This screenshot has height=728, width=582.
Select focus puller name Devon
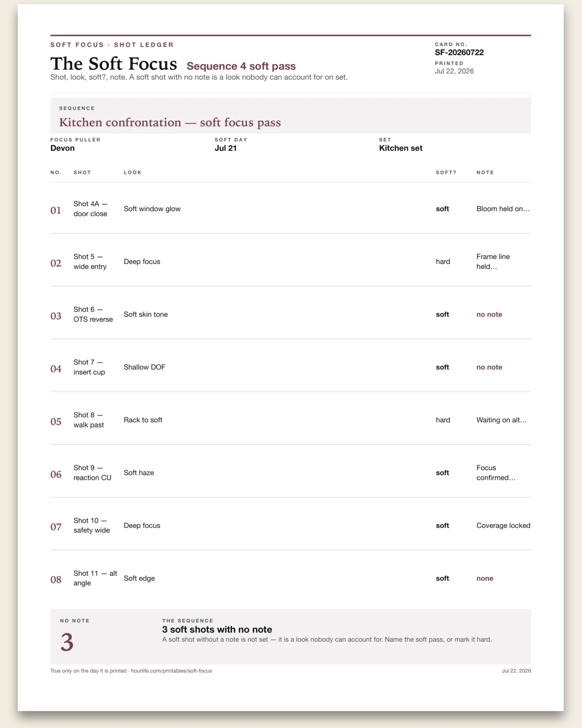point(63,148)
